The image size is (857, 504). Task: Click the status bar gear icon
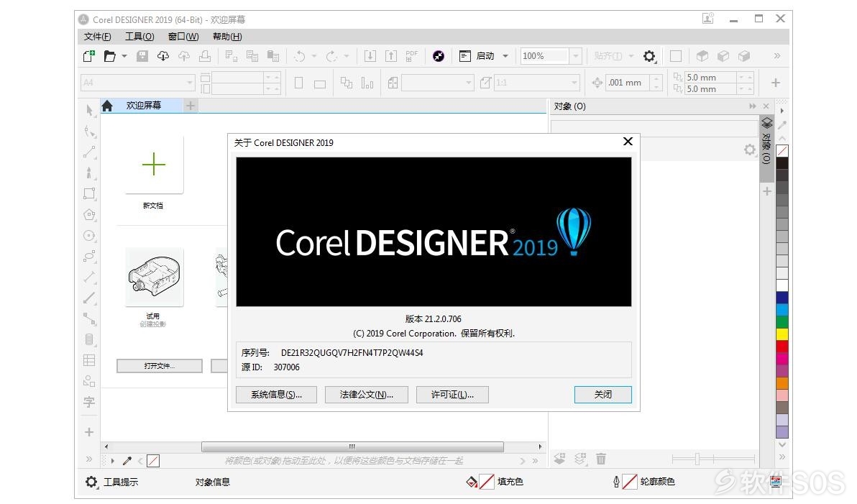[x=91, y=482]
